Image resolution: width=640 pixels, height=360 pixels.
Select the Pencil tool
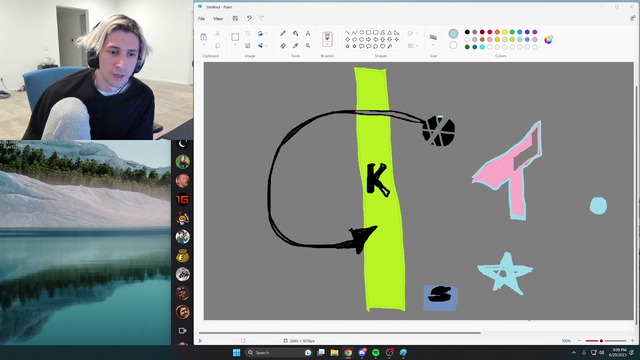pyautogui.click(x=283, y=33)
